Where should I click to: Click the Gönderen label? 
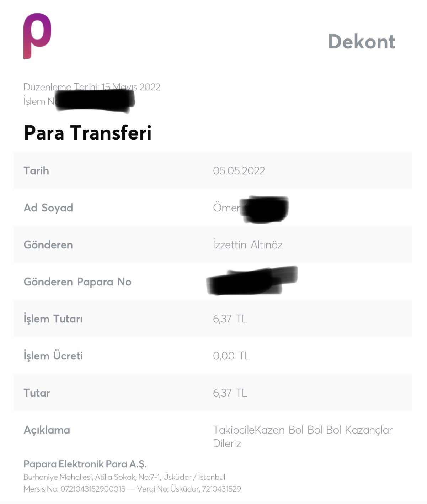48,245
